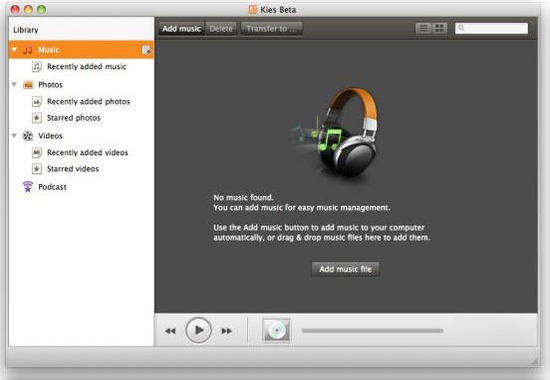Click the Recently added music icon
Screen dimensions: 550x380
click(x=37, y=66)
